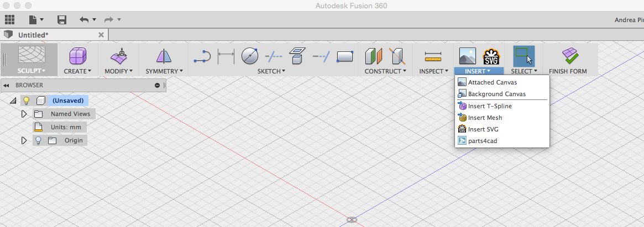Screen dimensions: 644x227
Task: Click the Save disk icon
Action: coord(62,20)
